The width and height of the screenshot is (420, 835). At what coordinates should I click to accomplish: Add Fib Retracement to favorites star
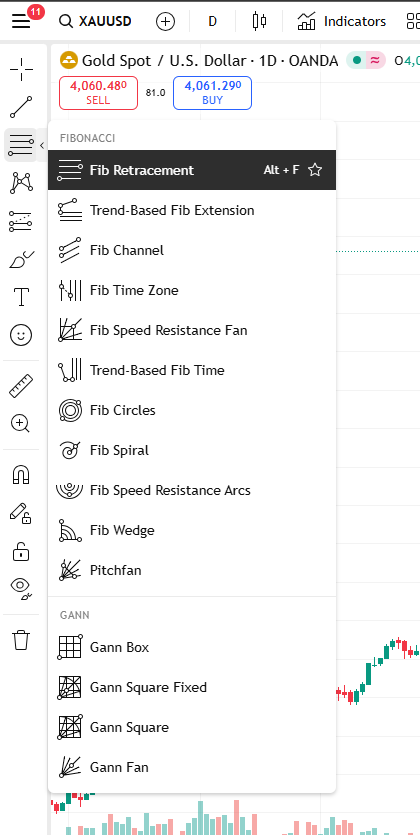[x=315, y=170]
